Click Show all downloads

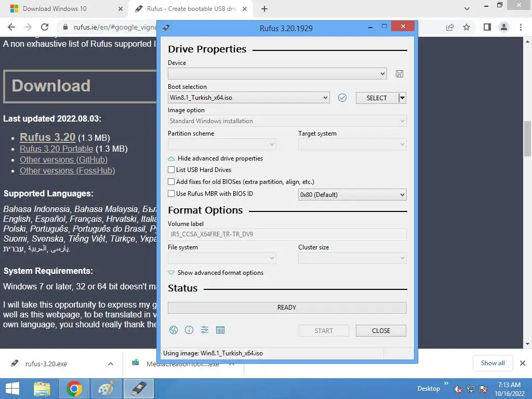[493, 363]
